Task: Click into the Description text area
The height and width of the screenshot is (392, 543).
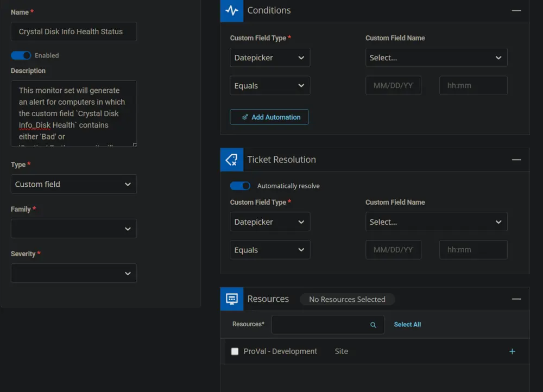Action: [74, 113]
